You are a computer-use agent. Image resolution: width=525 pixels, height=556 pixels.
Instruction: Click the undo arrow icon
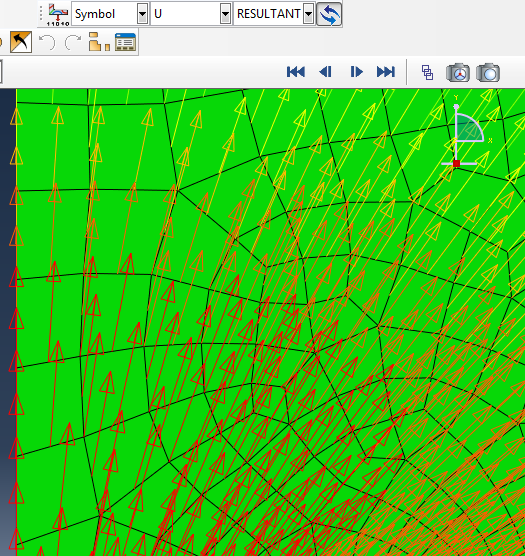click(47, 42)
